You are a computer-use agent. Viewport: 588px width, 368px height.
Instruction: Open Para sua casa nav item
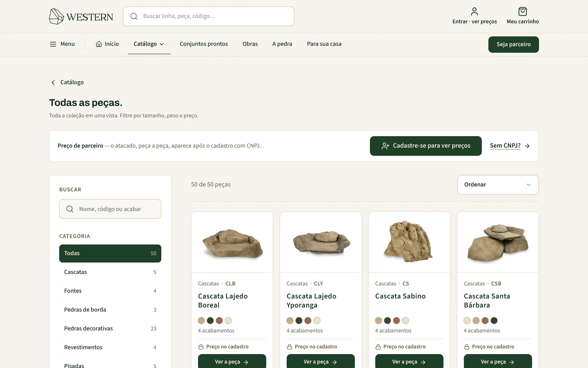tap(324, 44)
